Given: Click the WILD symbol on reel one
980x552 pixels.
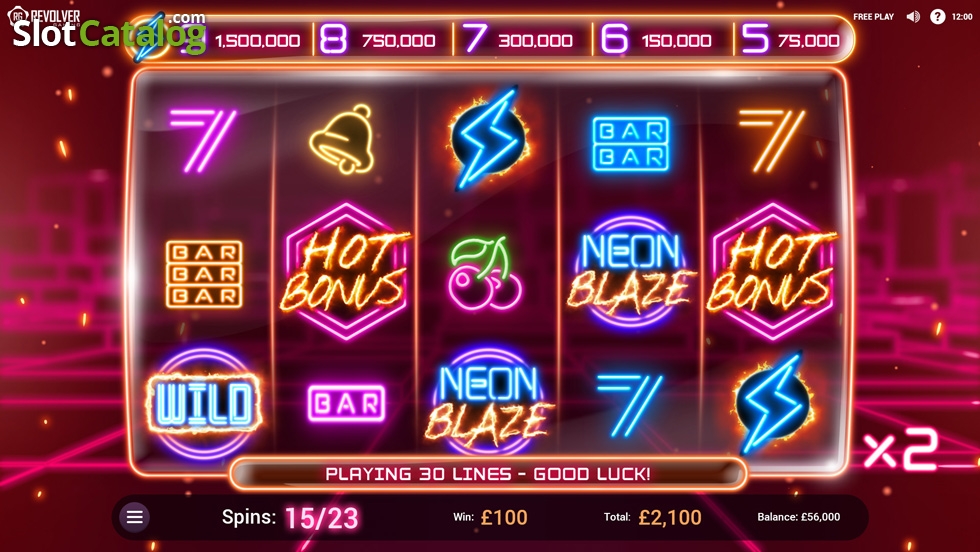Looking at the screenshot, I should point(203,404).
